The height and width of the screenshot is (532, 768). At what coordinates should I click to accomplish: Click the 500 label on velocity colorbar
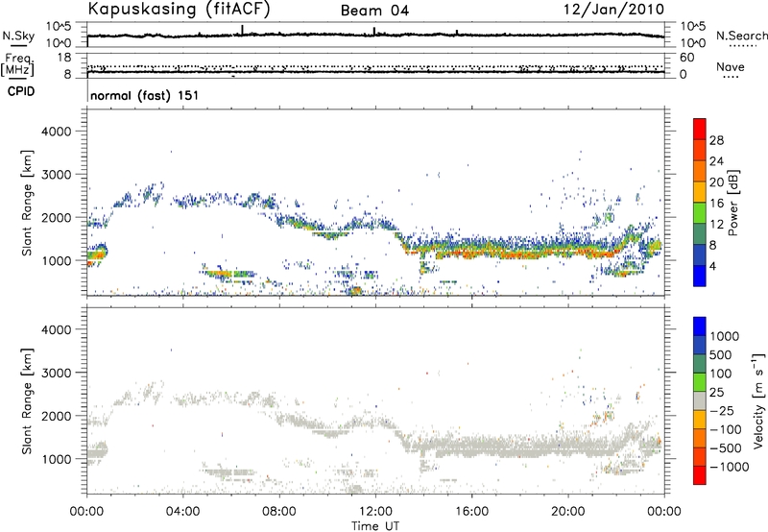(721, 355)
